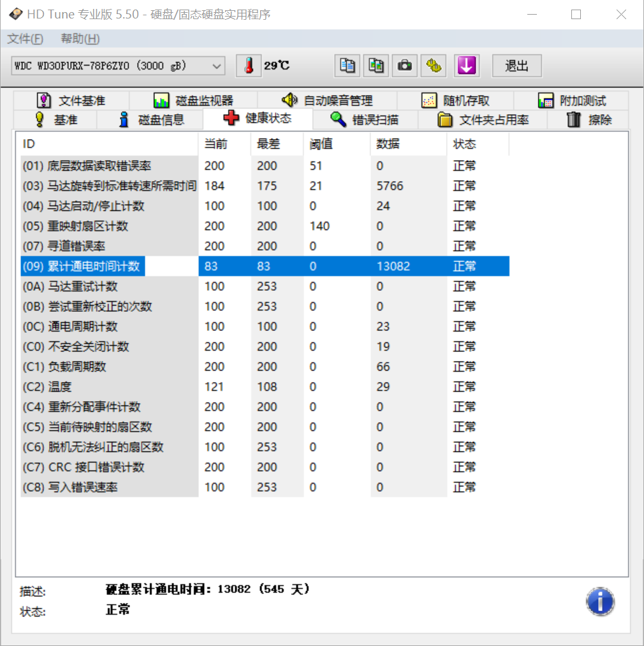This screenshot has height=646, width=644.
Task: Click the purple download arrow icon
Action: 467,66
